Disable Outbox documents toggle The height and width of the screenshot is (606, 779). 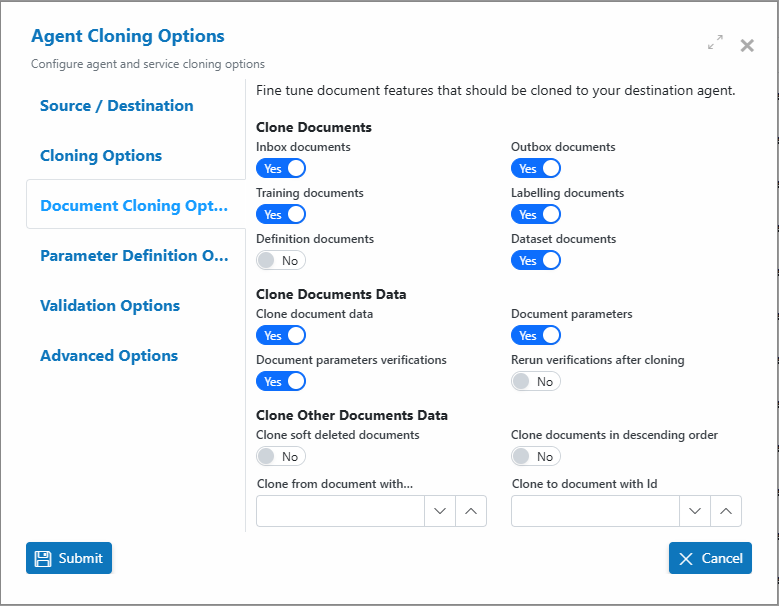[x=536, y=168]
